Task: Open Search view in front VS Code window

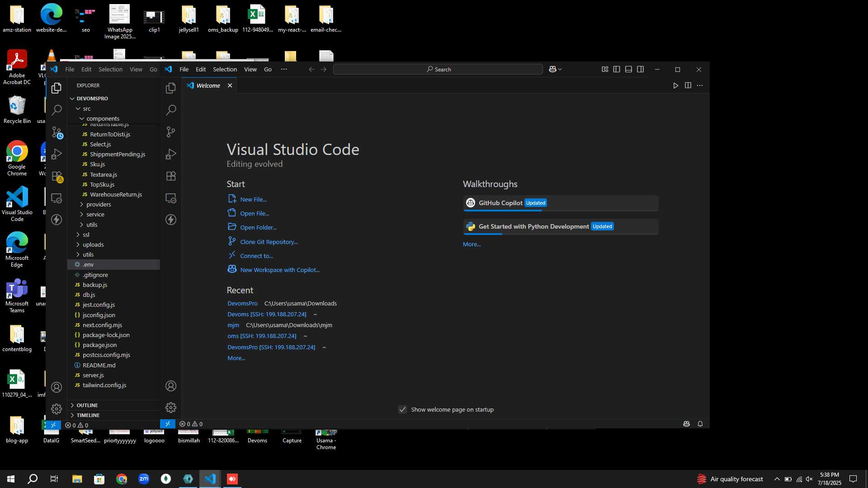Action: 170,110
